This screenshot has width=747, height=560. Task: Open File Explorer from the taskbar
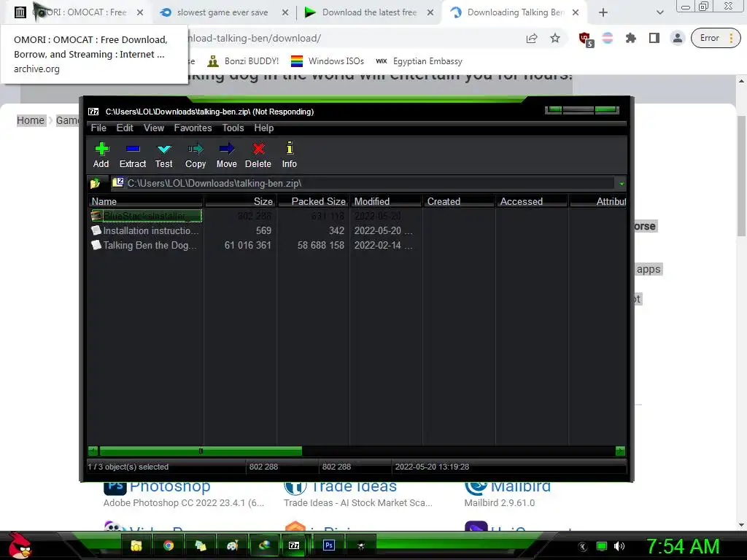[136, 545]
